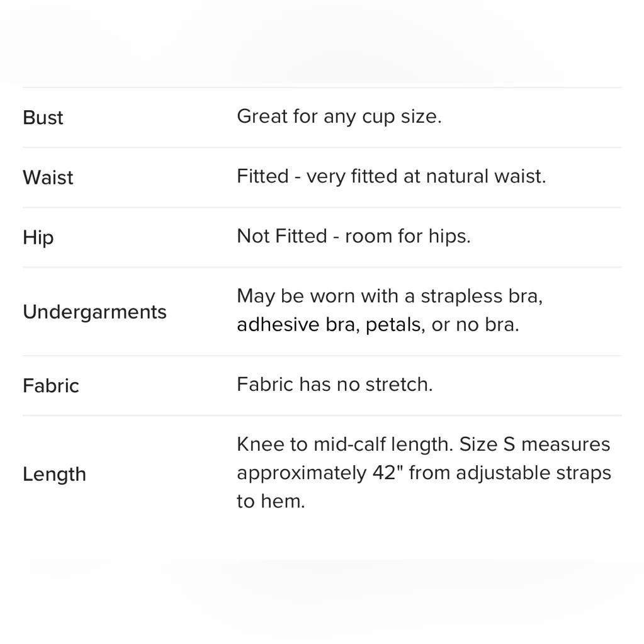
Task: Click the Undergarments row label
Action: [x=94, y=312]
